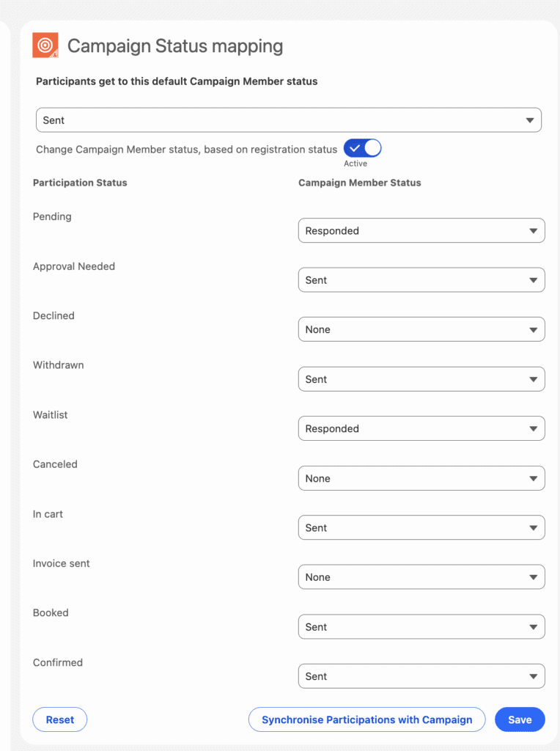
Task: Expand the Withdrawn status dropdown
Action: coord(421,379)
